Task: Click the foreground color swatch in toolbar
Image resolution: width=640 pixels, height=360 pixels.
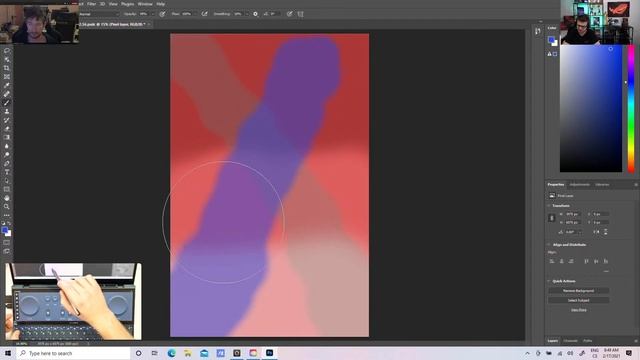Action: (5, 231)
